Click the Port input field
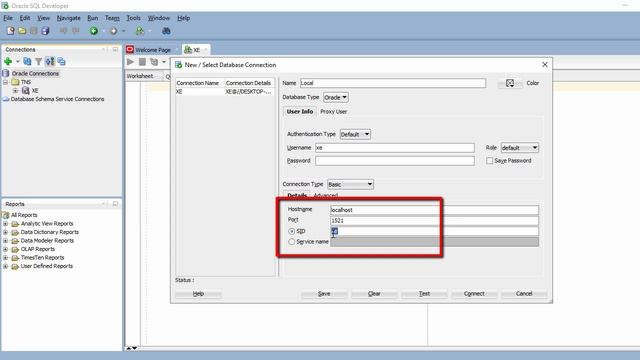 [x=434, y=221]
